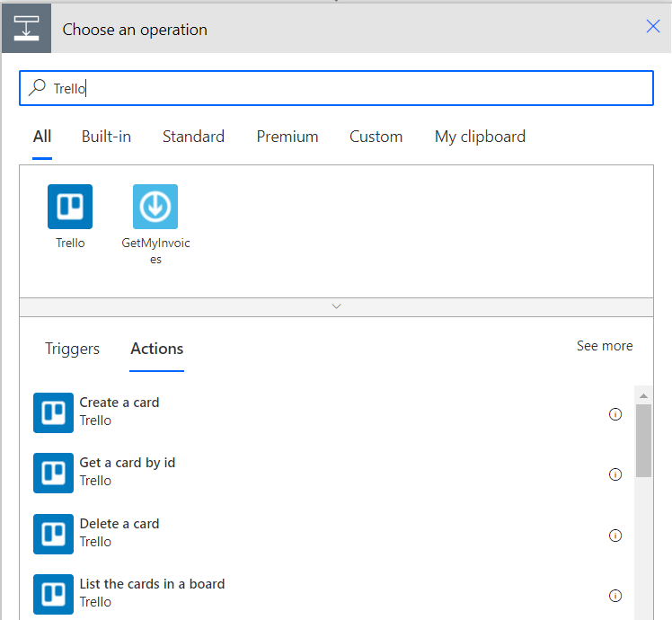Close the Choose an operation panel

[x=653, y=26]
